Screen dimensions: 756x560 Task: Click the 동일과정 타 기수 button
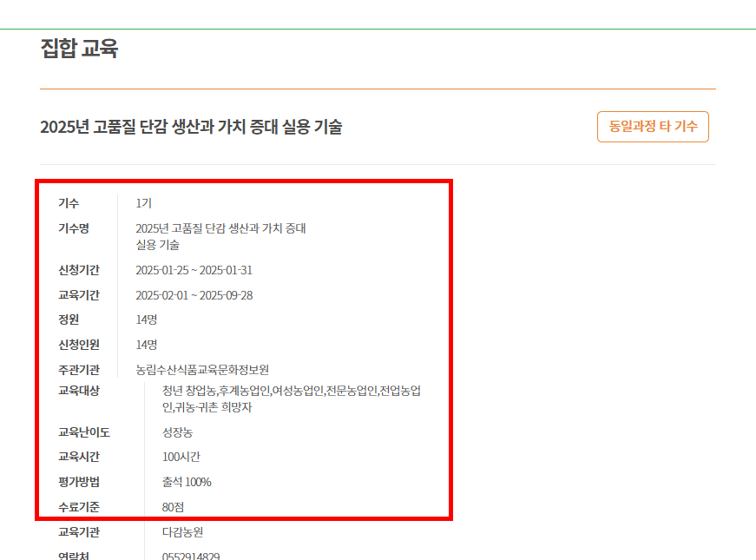(652, 127)
